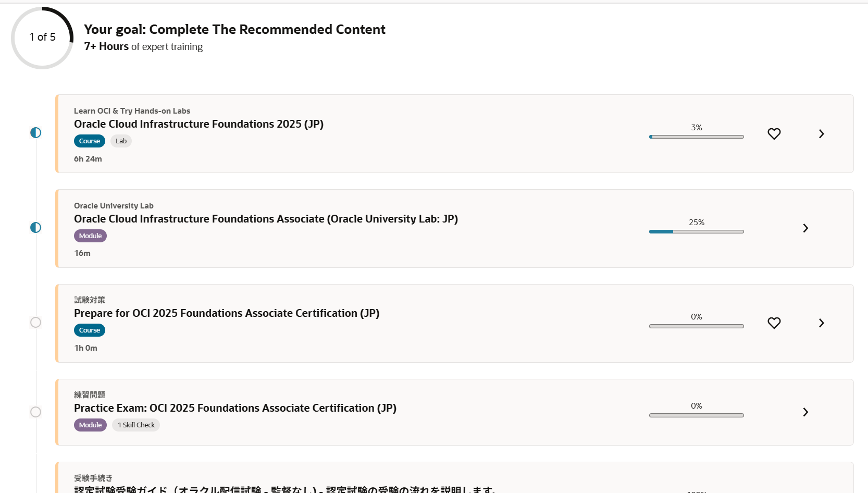
Task: Click the Lab badge on the Foundations 2025 course
Action: pos(121,141)
